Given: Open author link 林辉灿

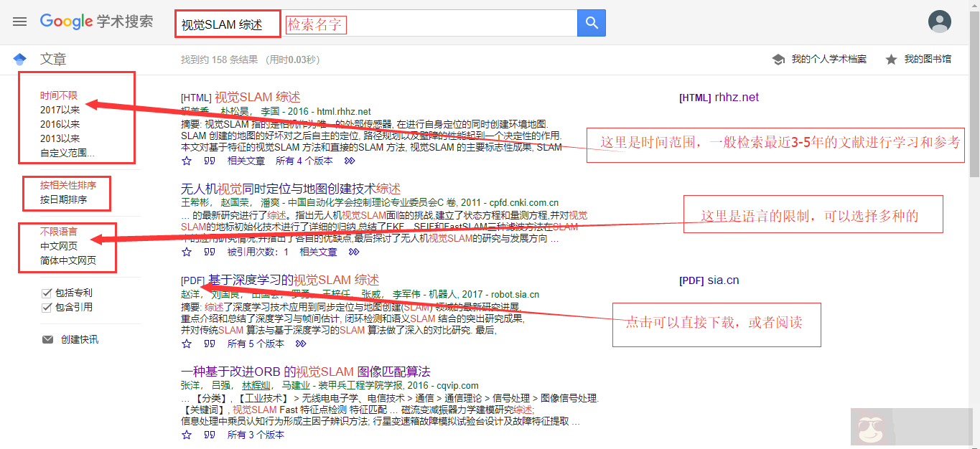Looking at the screenshot, I should tap(256, 386).
